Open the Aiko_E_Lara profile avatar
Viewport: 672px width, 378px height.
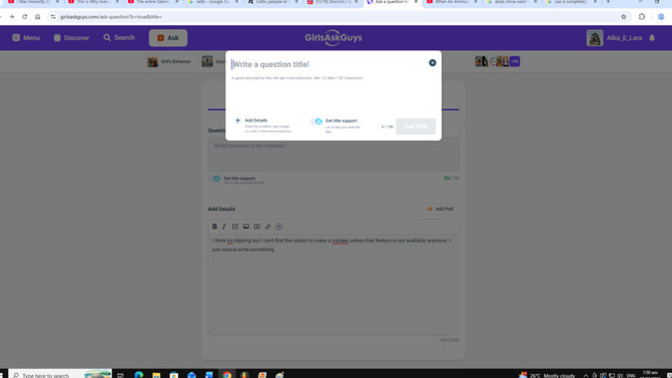click(x=595, y=38)
